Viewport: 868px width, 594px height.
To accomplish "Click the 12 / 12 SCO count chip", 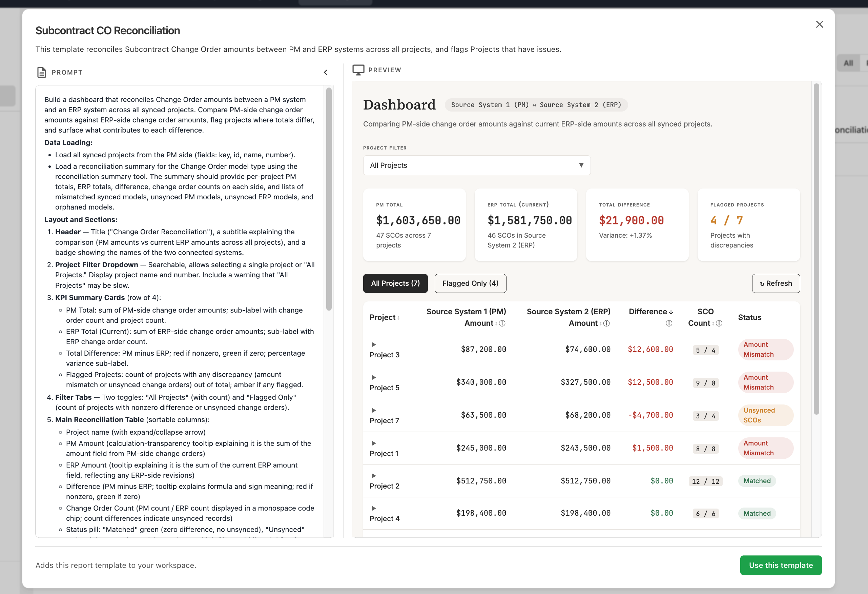I will 705,481.
